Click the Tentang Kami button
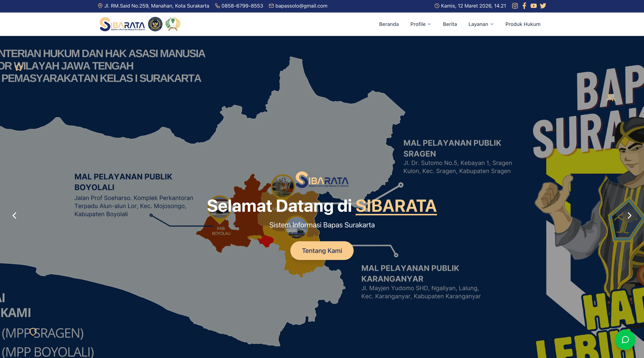Viewport: 644px width, 358px height. (x=322, y=251)
